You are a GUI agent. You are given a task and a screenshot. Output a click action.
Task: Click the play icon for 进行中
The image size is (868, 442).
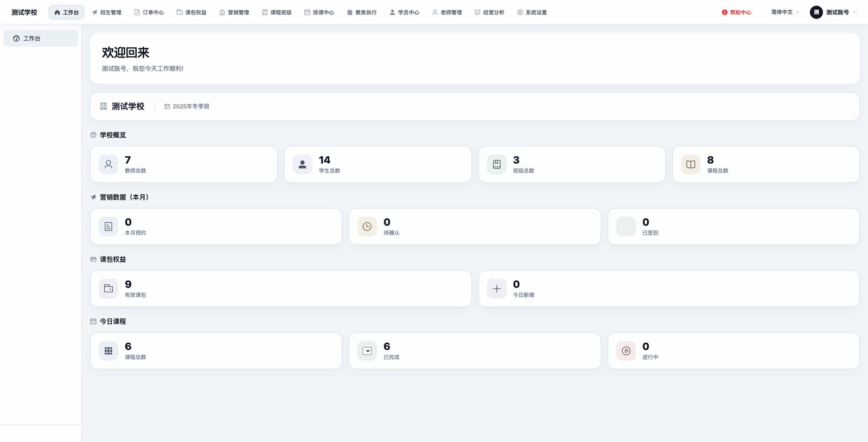626,351
